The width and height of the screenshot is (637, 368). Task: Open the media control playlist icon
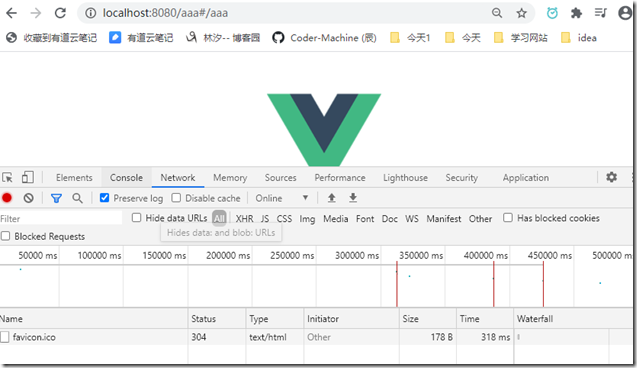[600, 13]
